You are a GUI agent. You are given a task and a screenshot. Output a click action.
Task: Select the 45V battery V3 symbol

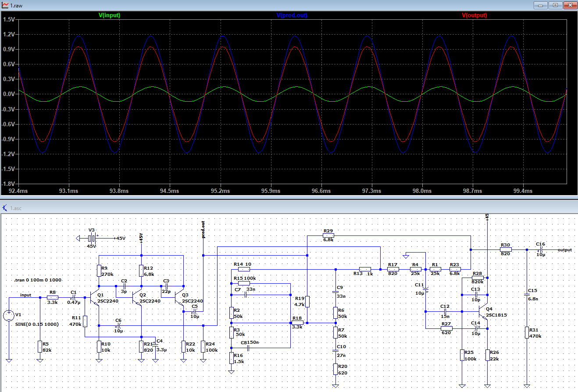pos(92,238)
